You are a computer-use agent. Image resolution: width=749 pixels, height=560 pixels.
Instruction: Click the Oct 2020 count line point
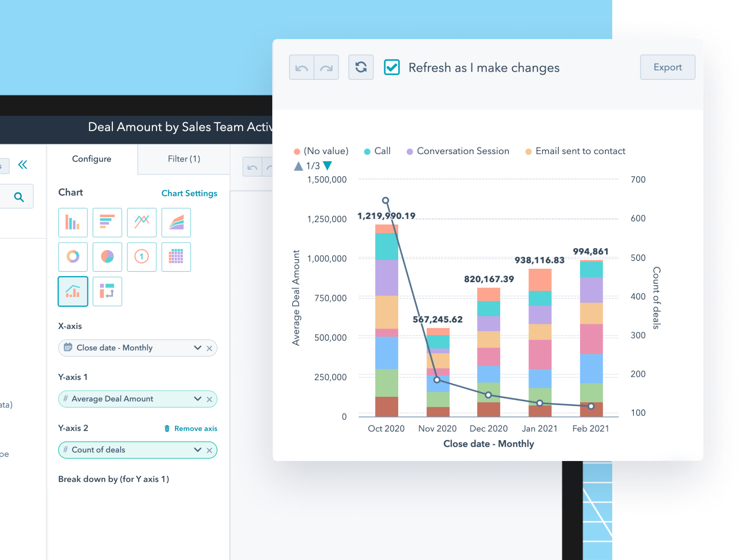(386, 201)
